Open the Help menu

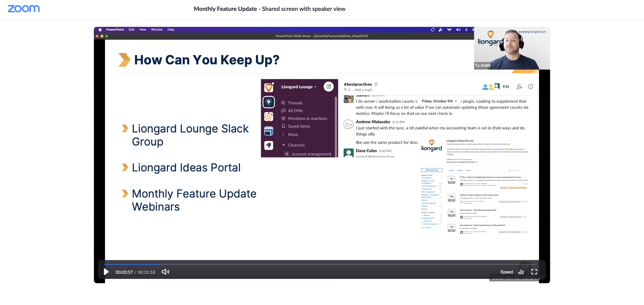point(171,30)
